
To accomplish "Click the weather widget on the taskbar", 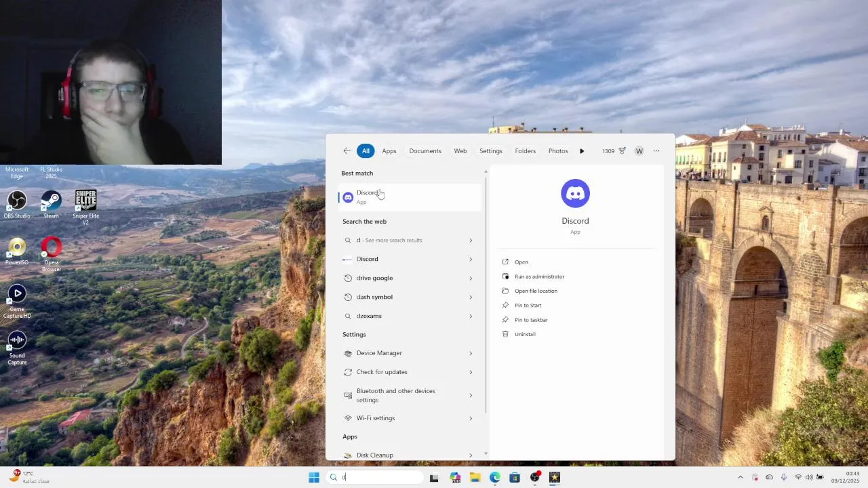I will 31,477.
